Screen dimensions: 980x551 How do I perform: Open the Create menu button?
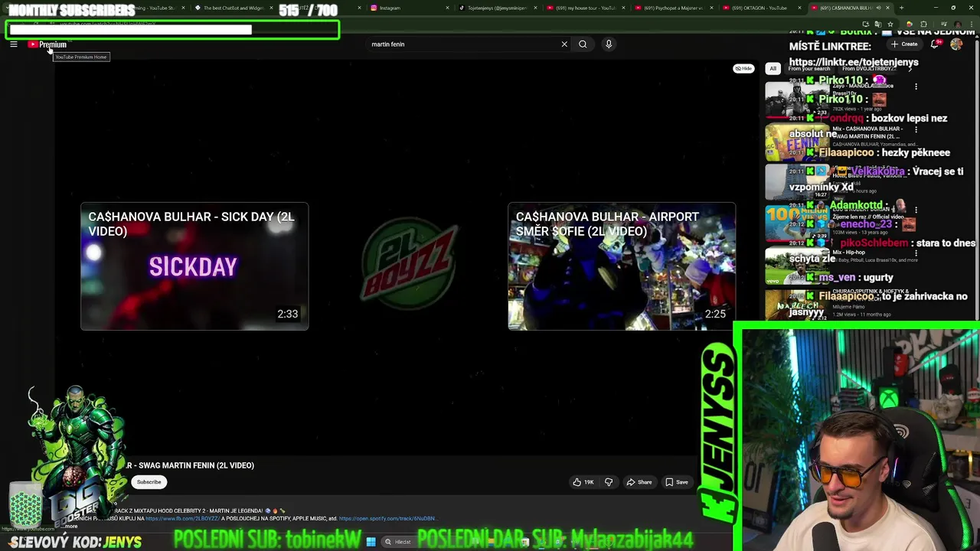[904, 44]
